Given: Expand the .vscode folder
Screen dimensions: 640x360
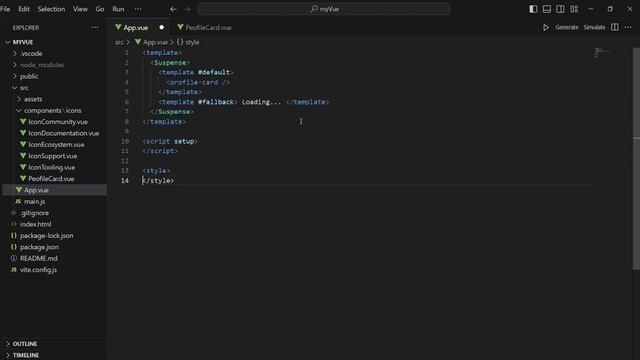Looking at the screenshot, I should [31, 53].
